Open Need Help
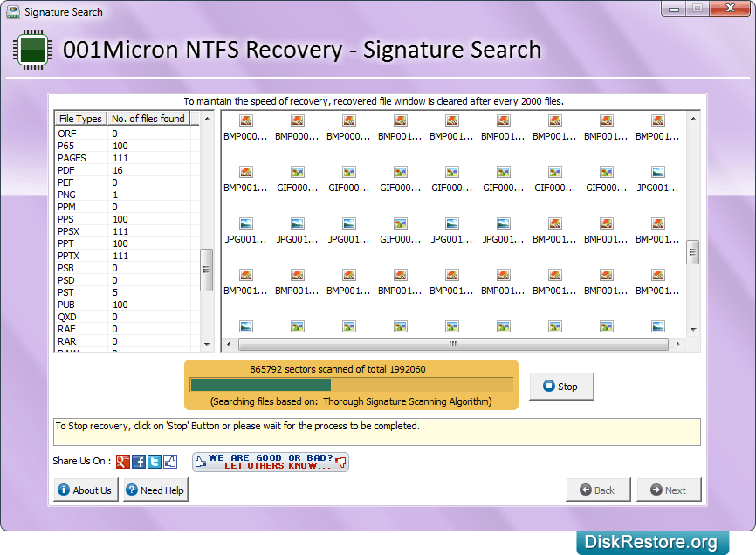The width and height of the screenshot is (756, 555). pos(155,490)
